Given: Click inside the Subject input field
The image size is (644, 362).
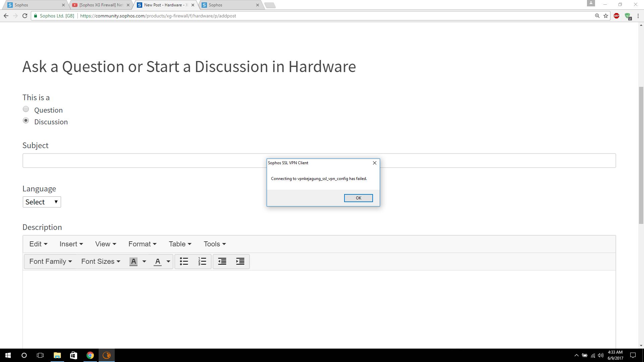Looking at the screenshot, I should pos(319,161).
